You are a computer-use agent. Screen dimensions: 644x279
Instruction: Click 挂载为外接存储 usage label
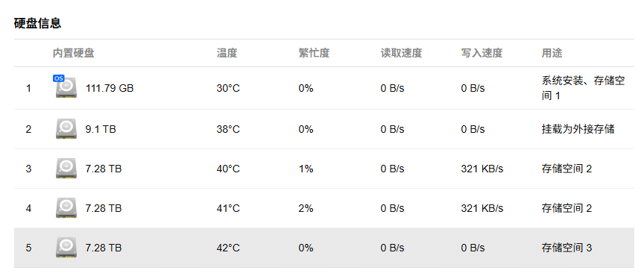coord(578,129)
